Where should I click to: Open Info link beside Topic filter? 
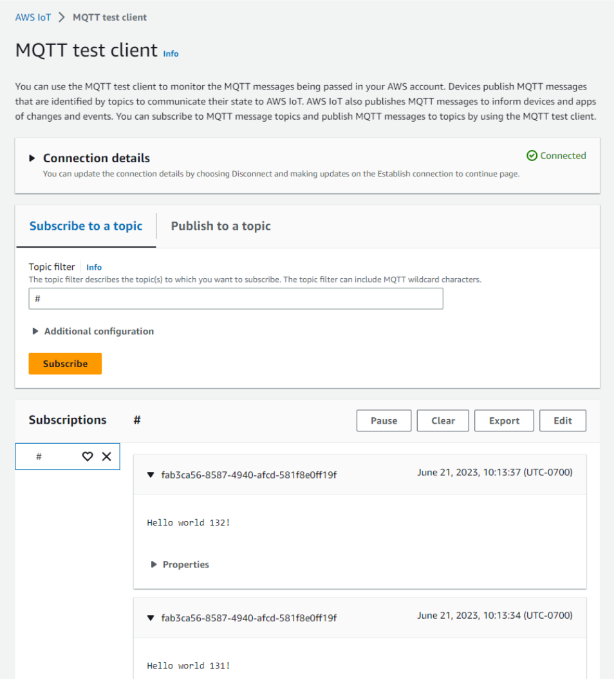pos(94,267)
